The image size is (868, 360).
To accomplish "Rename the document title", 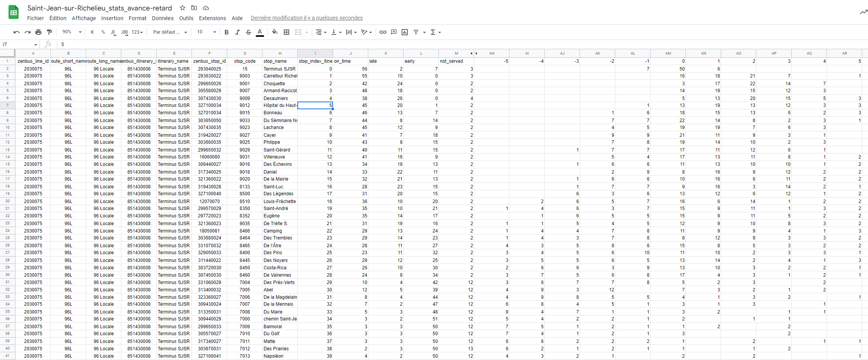I will (100, 8).
